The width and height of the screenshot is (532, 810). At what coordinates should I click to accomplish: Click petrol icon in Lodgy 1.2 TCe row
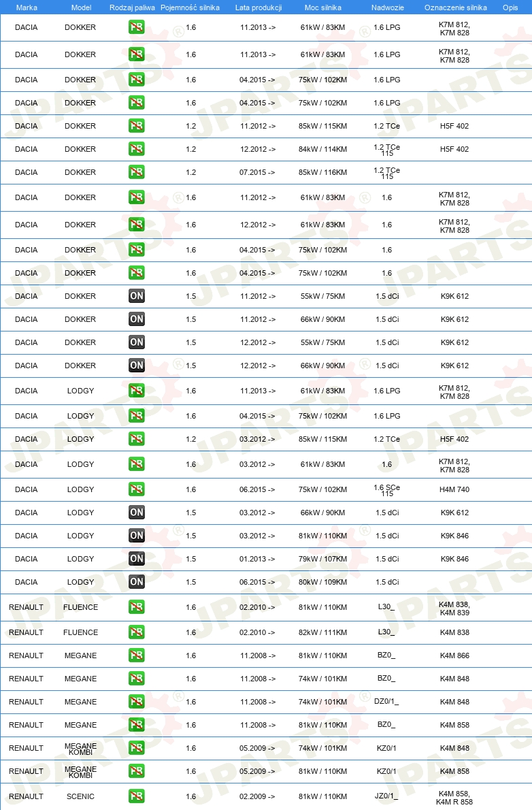click(x=136, y=439)
